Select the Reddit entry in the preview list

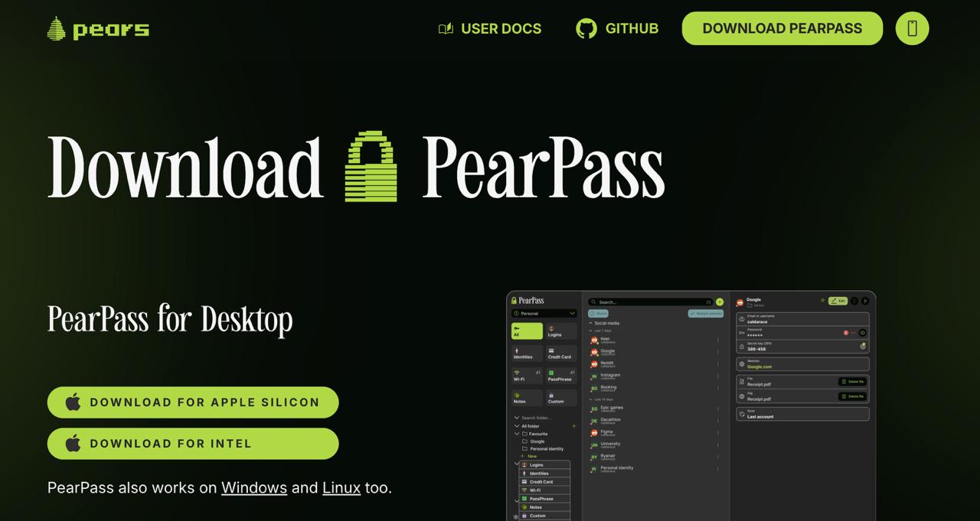655,364
